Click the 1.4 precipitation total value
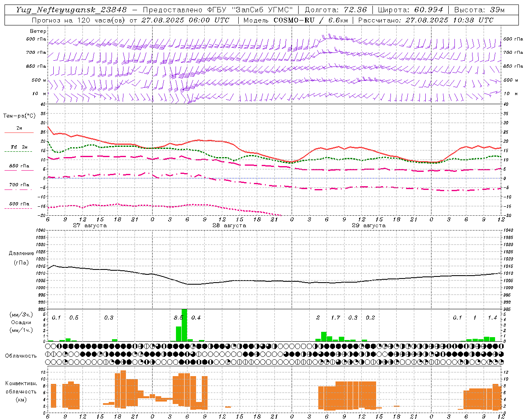This screenshot has width=525, height=420. (492, 317)
